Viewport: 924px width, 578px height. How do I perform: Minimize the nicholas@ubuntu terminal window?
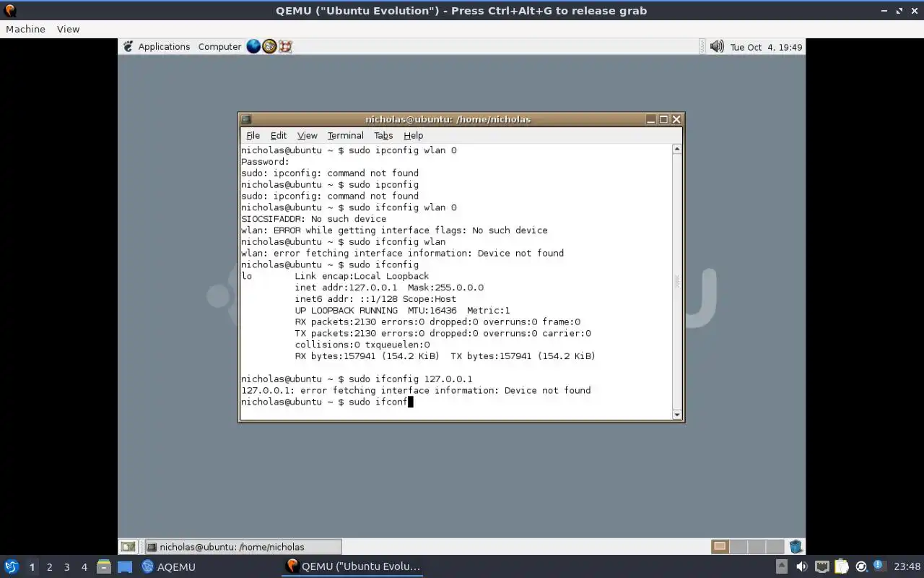[x=651, y=119]
